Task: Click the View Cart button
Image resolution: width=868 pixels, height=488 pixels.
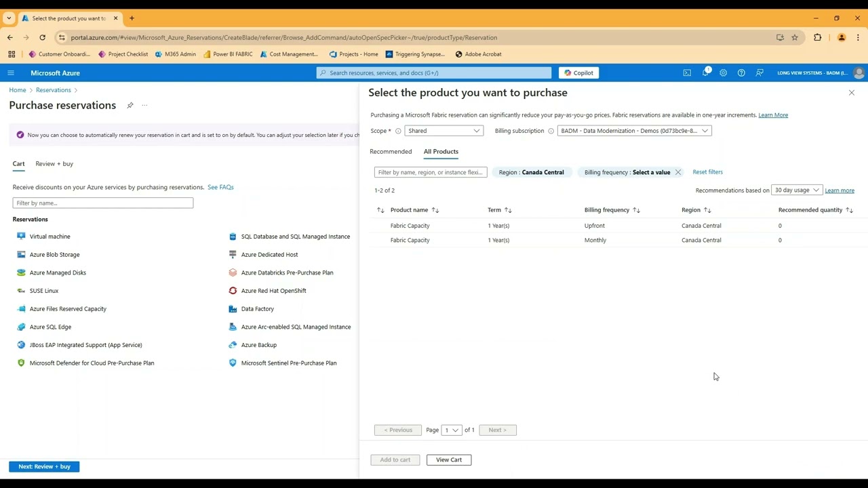Action: click(x=449, y=460)
